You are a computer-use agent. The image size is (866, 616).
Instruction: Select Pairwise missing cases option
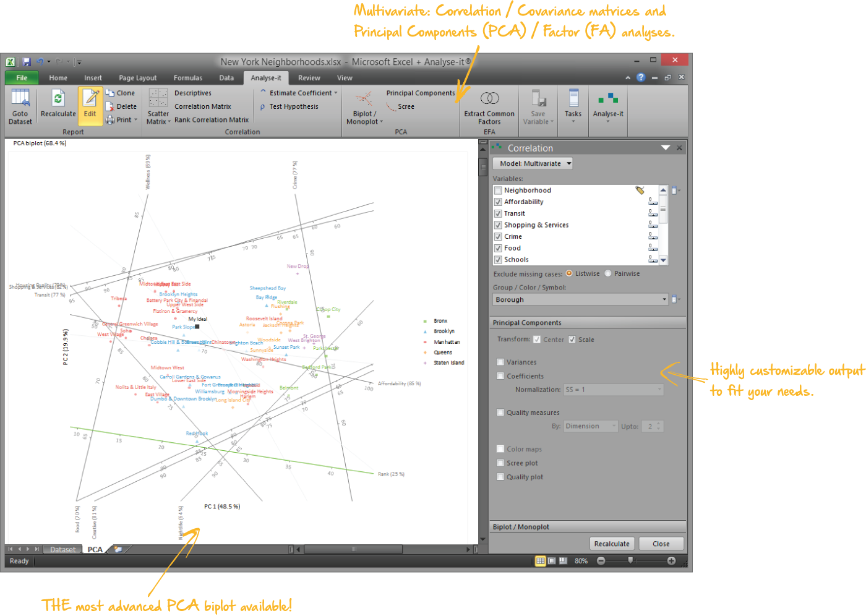608,273
